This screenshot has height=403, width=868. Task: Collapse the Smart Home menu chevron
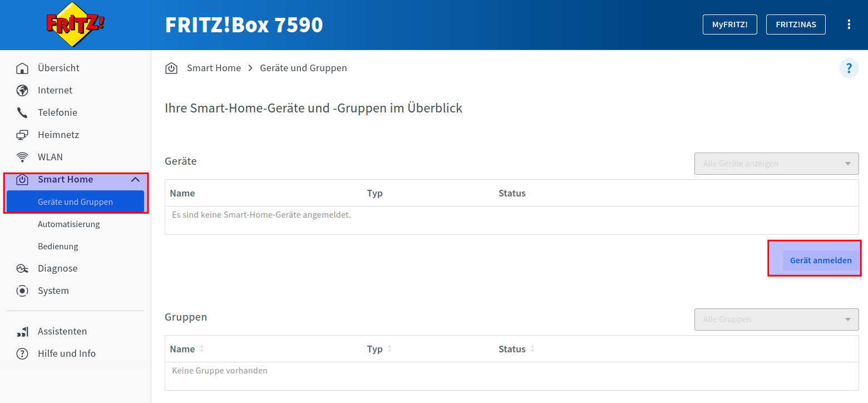pyautogui.click(x=135, y=180)
